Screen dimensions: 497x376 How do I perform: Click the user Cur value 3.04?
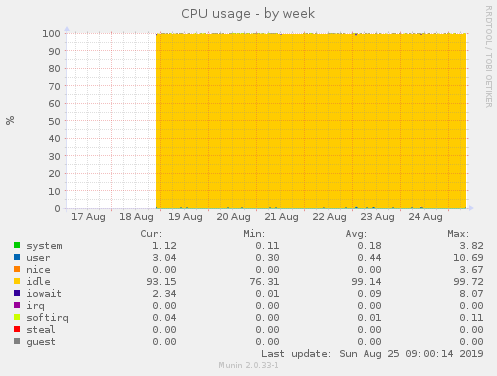coord(164,258)
